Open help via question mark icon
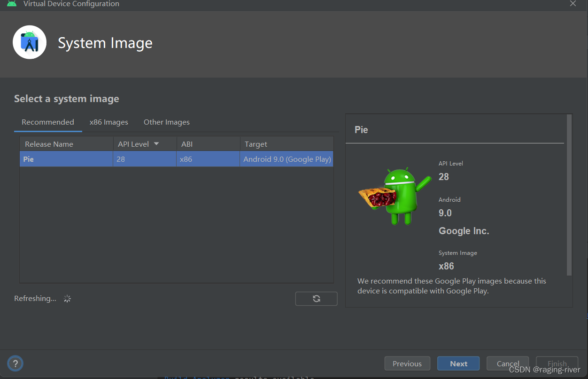Image resolution: width=588 pixels, height=379 pixels. pos(15,363)
